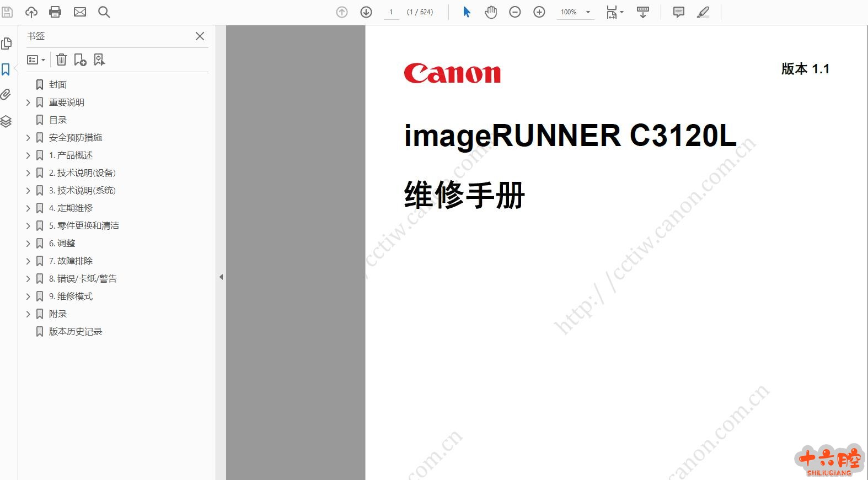Delete selected bookmark with trash icon
Viewport: 868px width, 480px height.
click(x=62, y=60)
